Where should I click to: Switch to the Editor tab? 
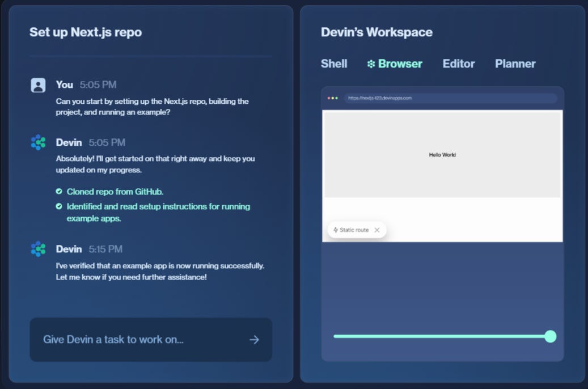458,64
